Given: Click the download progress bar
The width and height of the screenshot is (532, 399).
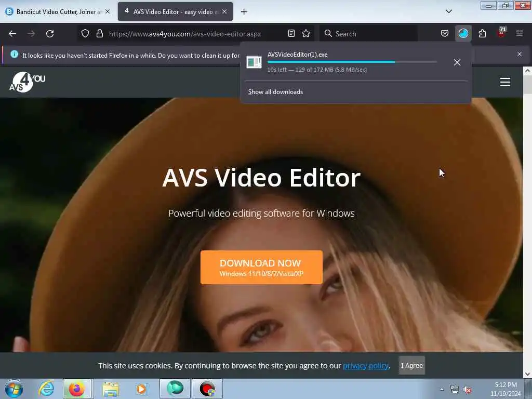Looking at the screenshot, I should pos(352,62).
